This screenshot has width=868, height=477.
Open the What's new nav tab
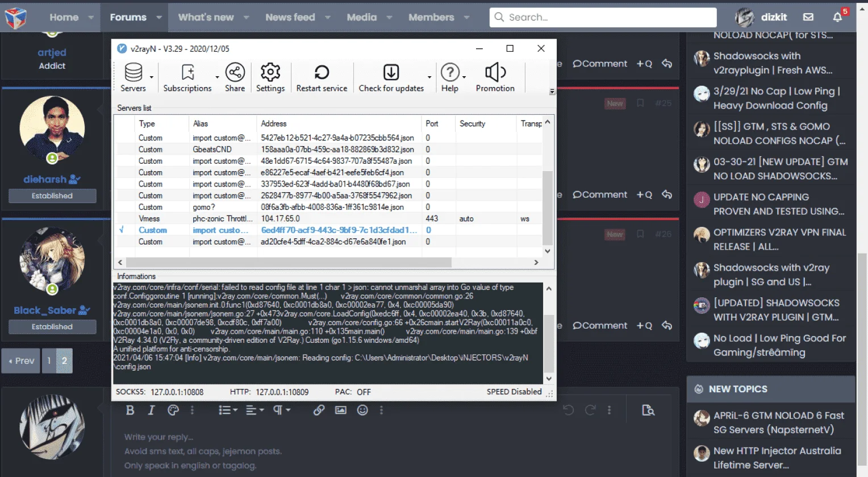pos(206,18)
